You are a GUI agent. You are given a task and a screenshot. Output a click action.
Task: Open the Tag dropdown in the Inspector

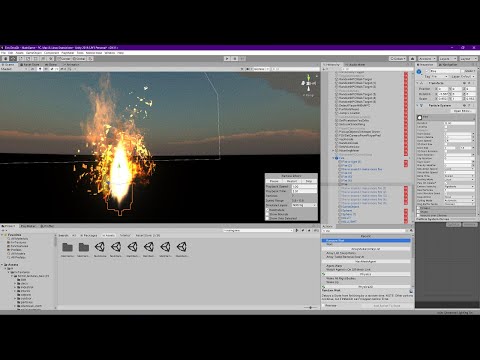440,77
